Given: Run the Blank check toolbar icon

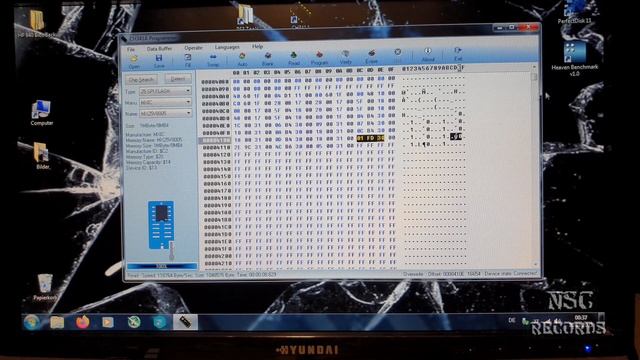Looking at the screenshot, I should click(267, 59).
